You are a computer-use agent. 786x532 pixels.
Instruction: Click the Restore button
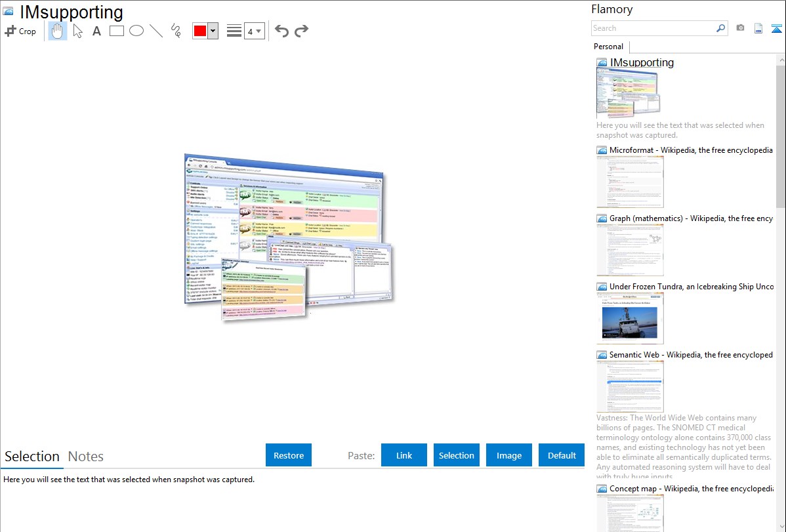pyautogui.click(x=289, y=455)
